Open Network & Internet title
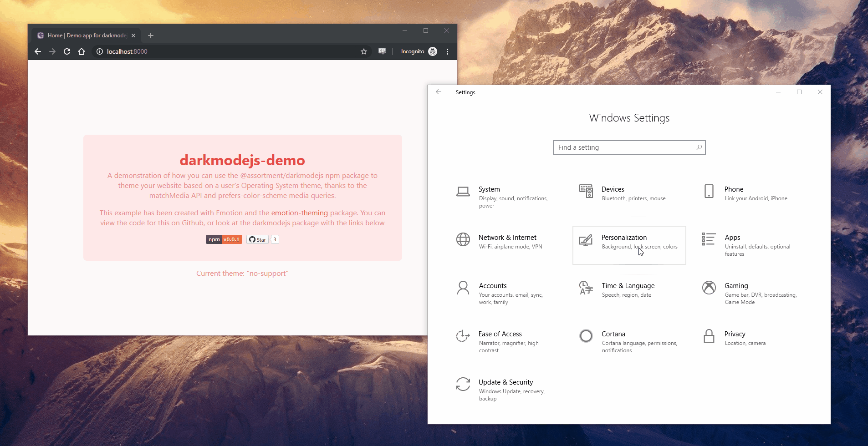The image size is (868, 446). coord(507,238)
